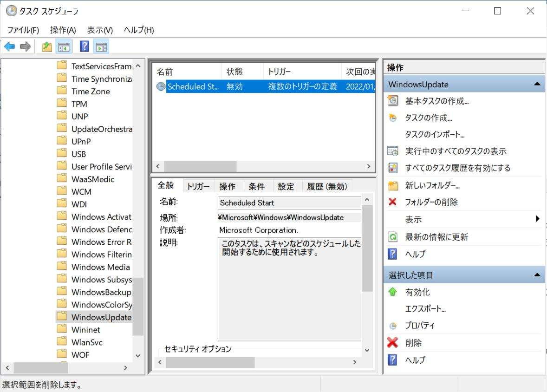Click the 名前 field with Scheduled Start

(x=290, y=203)
